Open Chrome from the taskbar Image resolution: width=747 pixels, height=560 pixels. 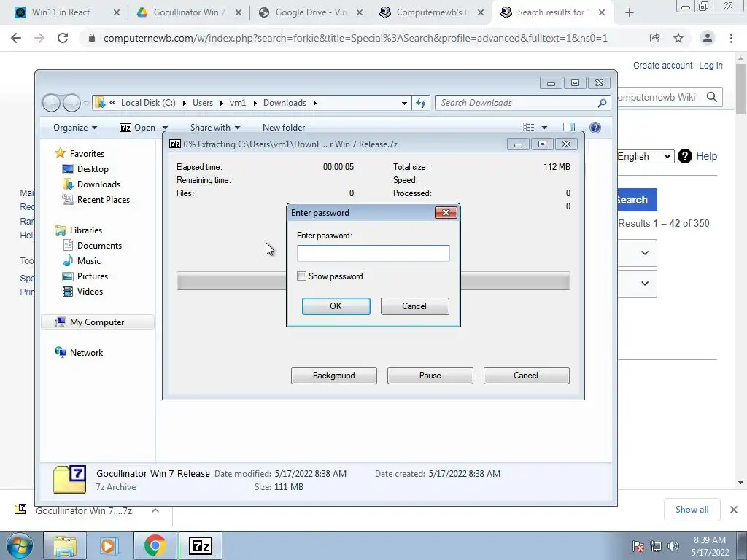155,545
